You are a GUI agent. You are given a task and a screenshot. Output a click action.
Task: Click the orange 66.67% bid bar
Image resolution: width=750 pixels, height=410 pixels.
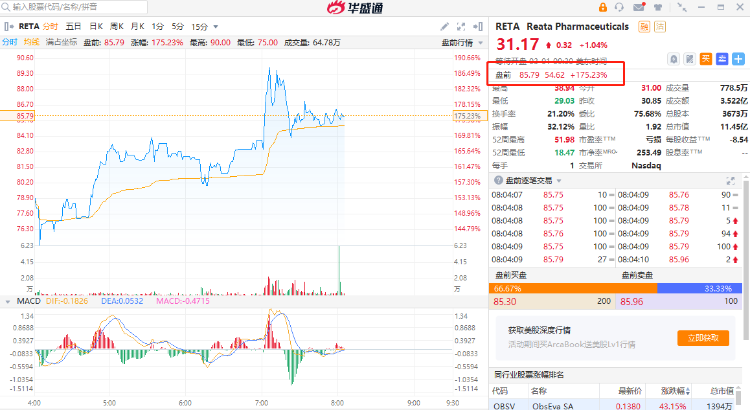pos(573,288)
